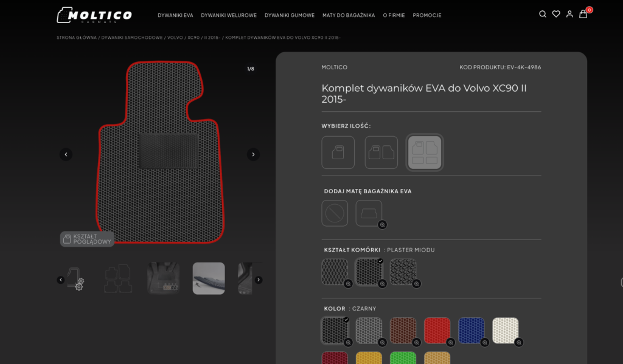Zoom the honeycomb cell shape preview
623x364 pixels.
click(382, 283)
